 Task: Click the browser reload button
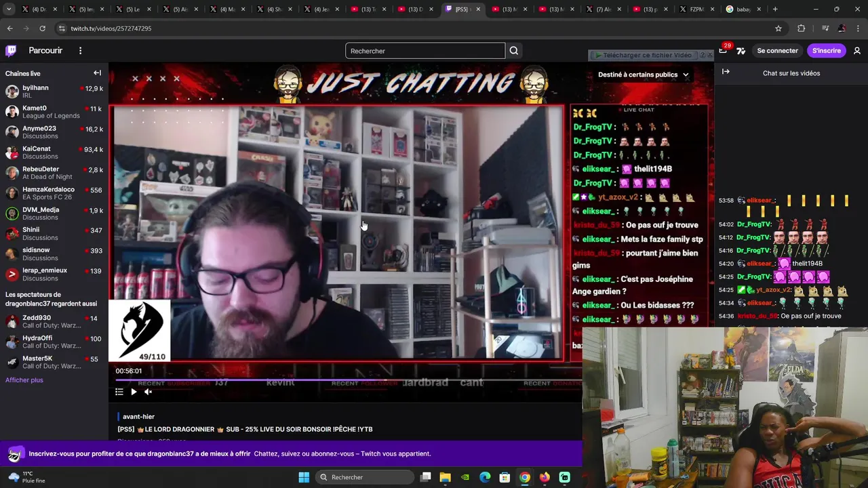(x=42, y=28)
